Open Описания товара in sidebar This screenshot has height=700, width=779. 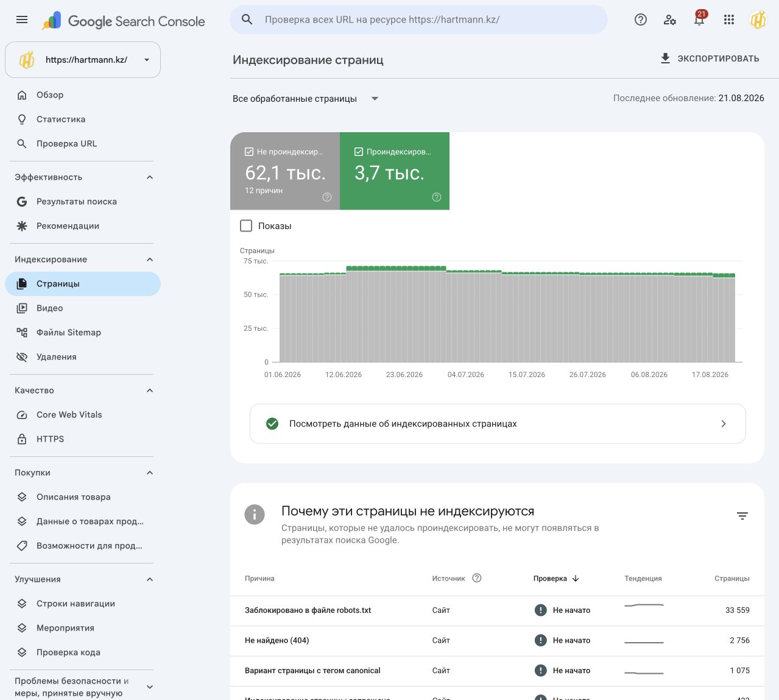[83, 497]
